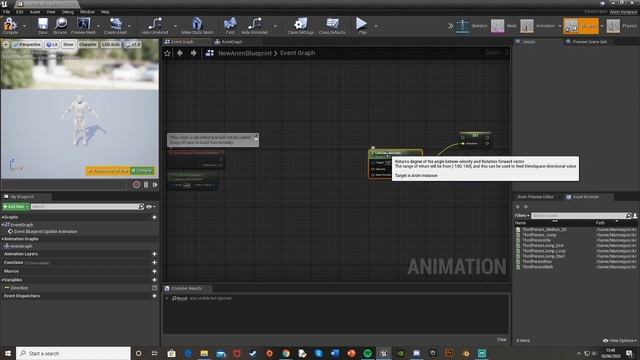Click the Compile button in the viewport warning
The height and width of the screenshot is (360, 640).
click(142, 171)
